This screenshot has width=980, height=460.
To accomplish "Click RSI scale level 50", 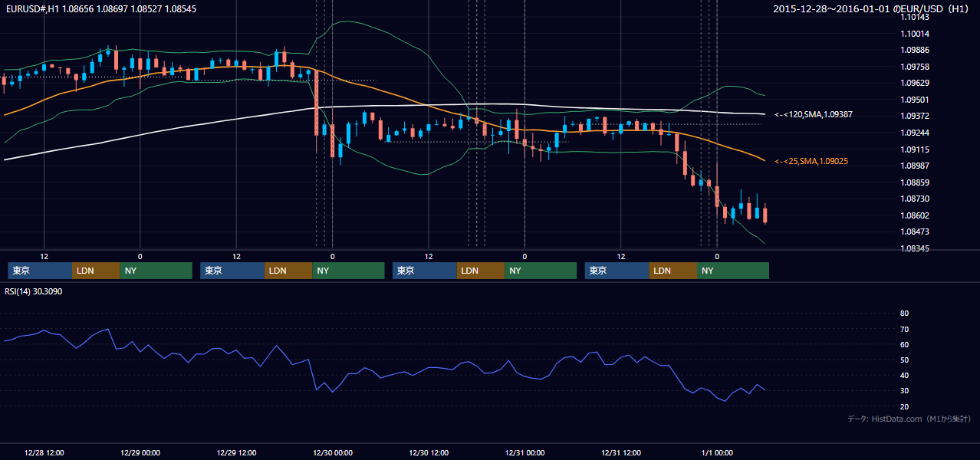I will (x=904, y=360).
